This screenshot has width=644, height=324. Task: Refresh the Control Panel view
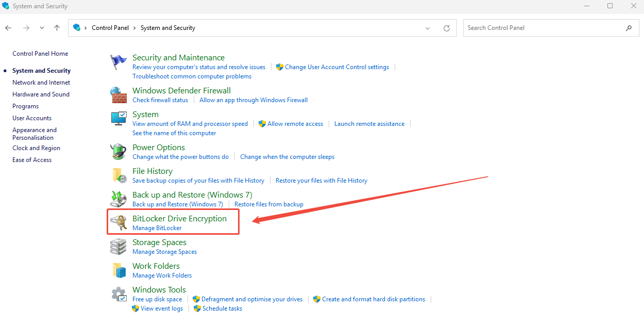pos(447,28)
